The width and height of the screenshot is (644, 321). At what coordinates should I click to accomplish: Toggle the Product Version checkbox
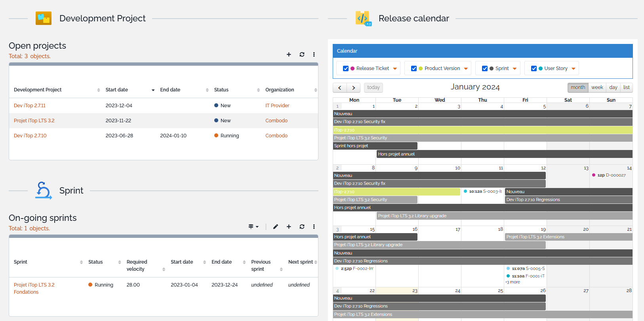414,68
